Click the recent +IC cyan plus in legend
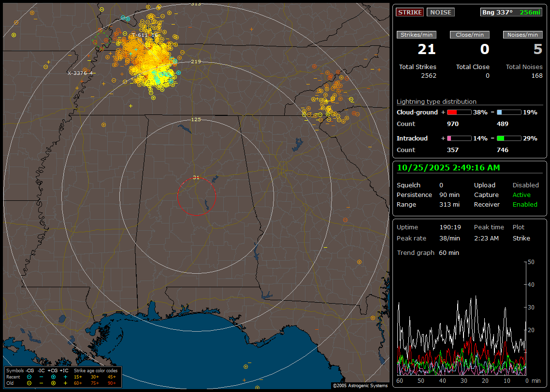This screenshot has width=550, height=392. pos(65,377)
